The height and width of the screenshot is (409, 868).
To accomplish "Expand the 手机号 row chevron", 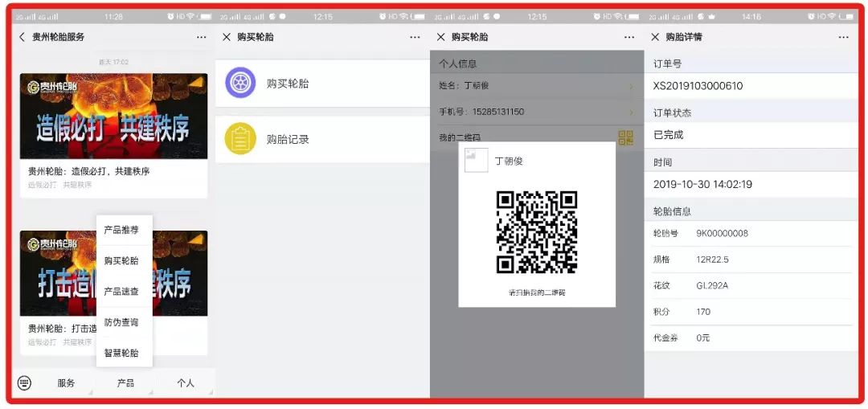I will 631,112.
